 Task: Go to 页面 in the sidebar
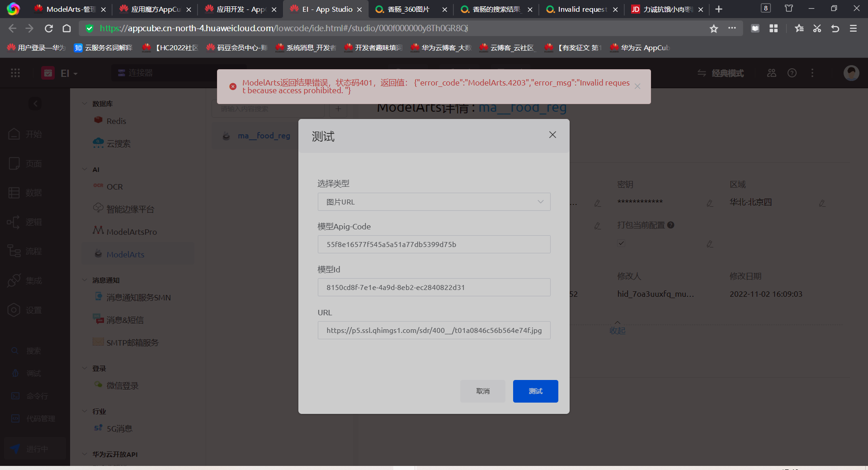(25, 164)
